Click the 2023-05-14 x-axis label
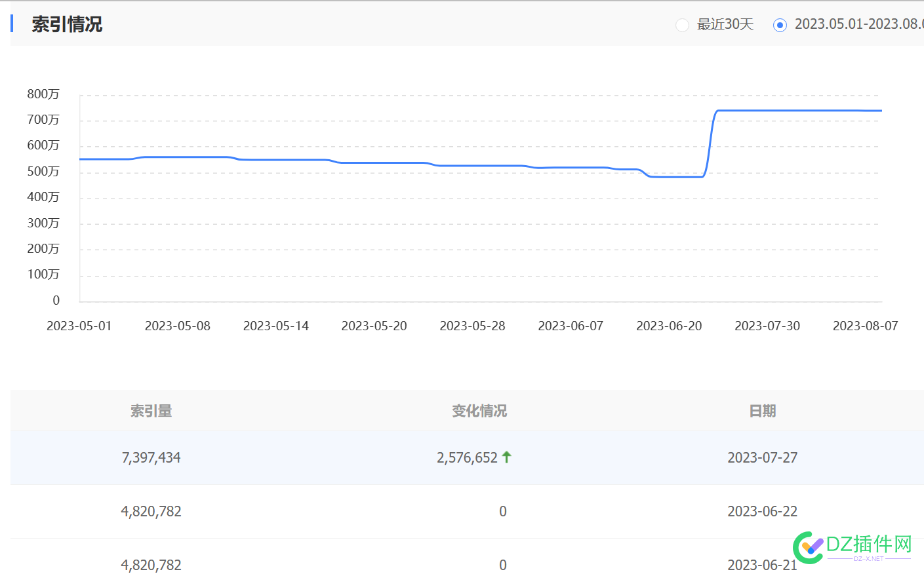The width and height of the screenshot is (924, 574). [276, 326]
